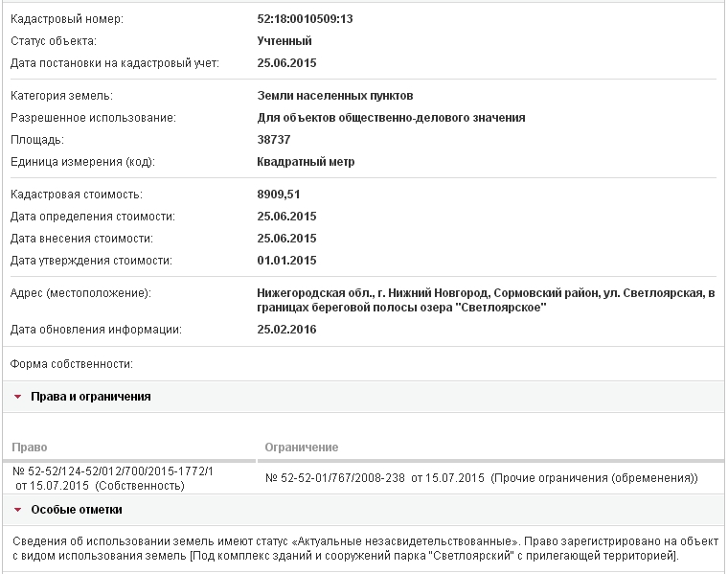Click the cadastral cost value 8909,51
The image size is (728, 574).
(x=280, y=195)
